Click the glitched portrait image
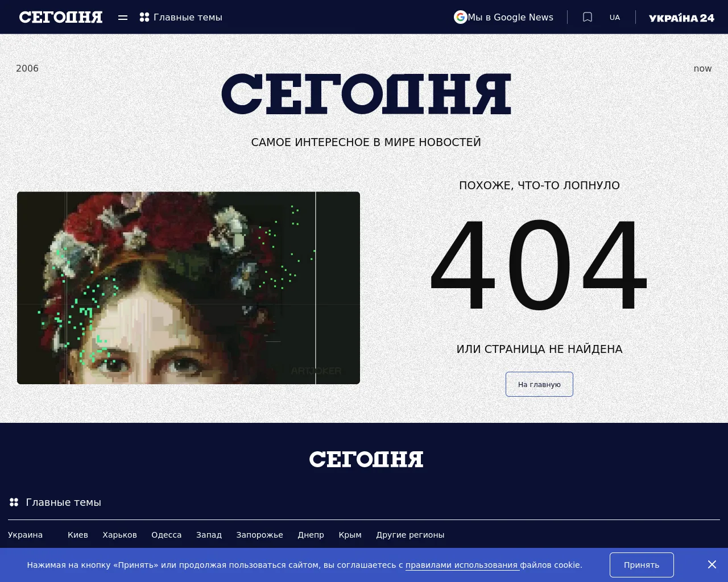Screen dimensions: 728x582 [x=188, y=288]
